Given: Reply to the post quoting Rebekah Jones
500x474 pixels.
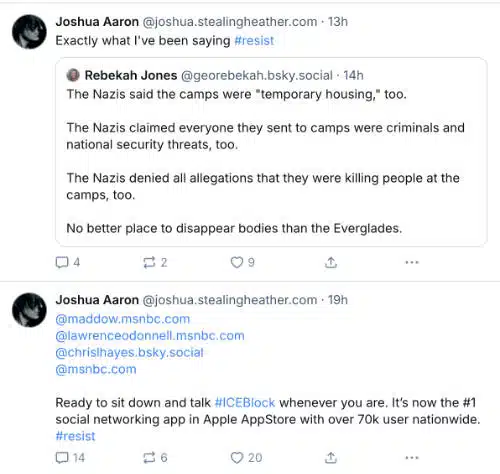Looking at the screenshot, I should click(68, 262).
